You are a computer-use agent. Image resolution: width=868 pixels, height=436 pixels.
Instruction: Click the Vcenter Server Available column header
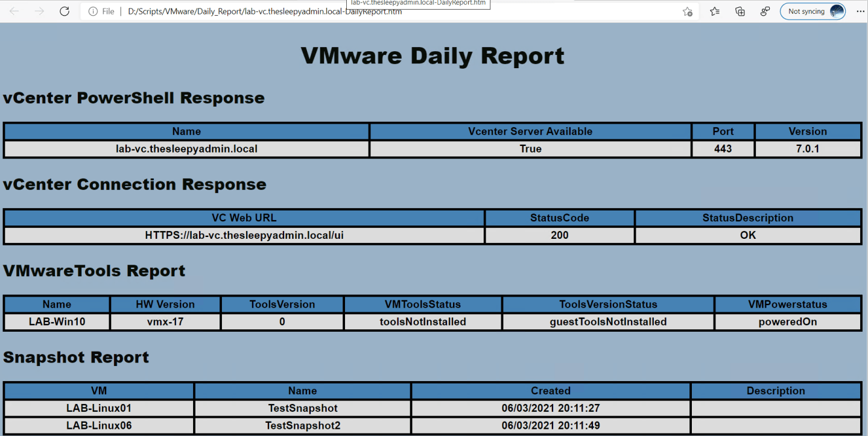[530, 131]
